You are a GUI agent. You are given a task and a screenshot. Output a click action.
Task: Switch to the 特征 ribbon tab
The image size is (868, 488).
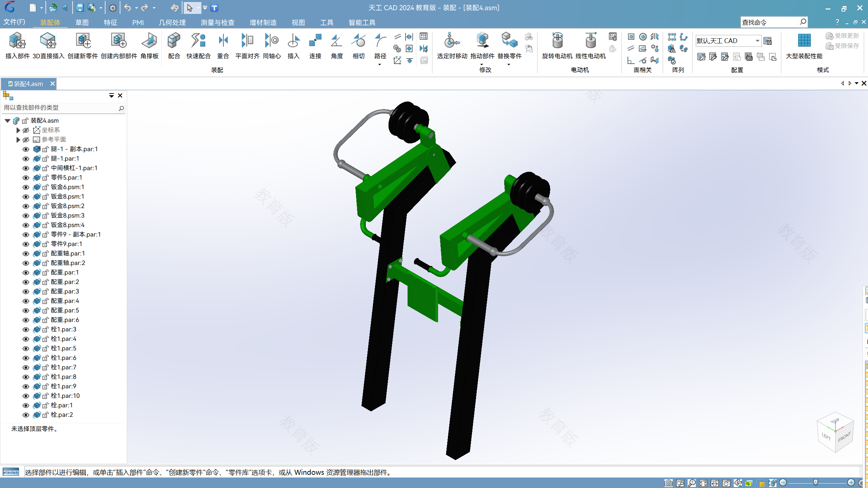click(111, 22)
